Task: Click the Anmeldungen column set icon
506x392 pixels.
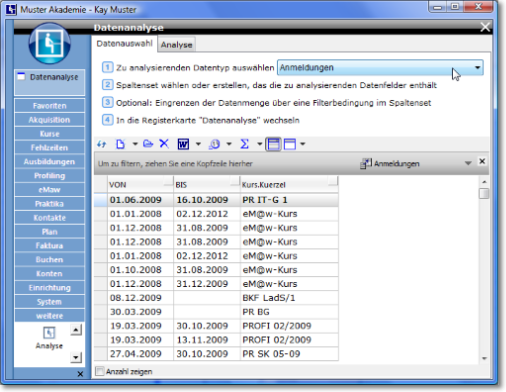Action: point(366,163)
